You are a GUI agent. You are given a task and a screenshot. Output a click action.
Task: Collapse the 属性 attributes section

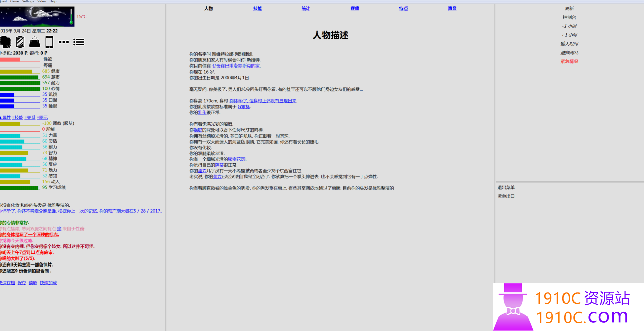click(x=5, y=117)
